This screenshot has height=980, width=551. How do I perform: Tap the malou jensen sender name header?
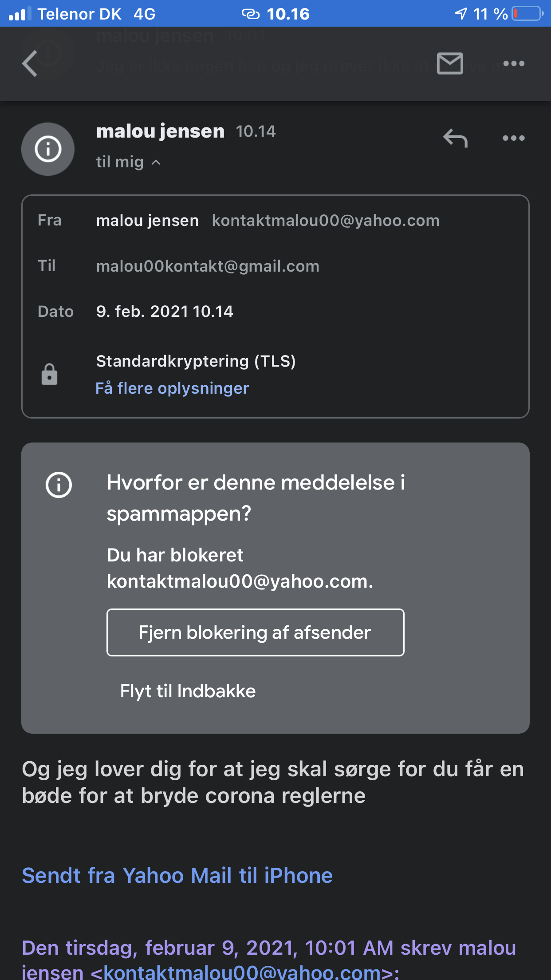tap(160, 131)
